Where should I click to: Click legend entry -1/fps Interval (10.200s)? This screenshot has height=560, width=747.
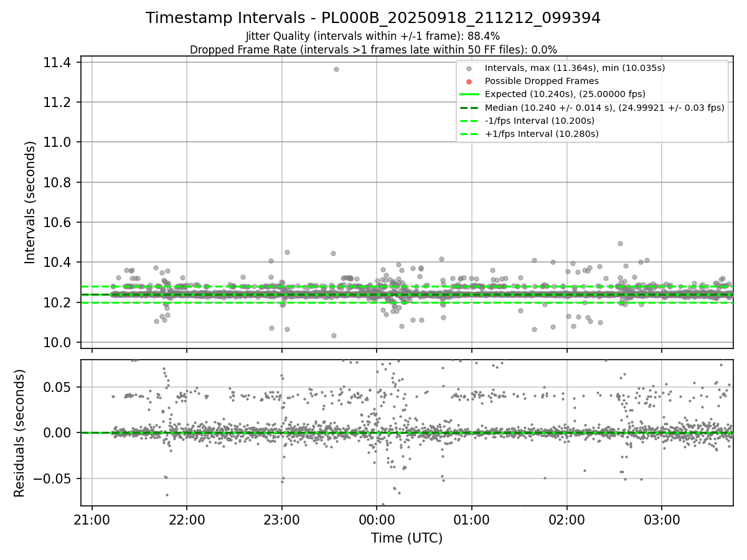tap(540, 121)
